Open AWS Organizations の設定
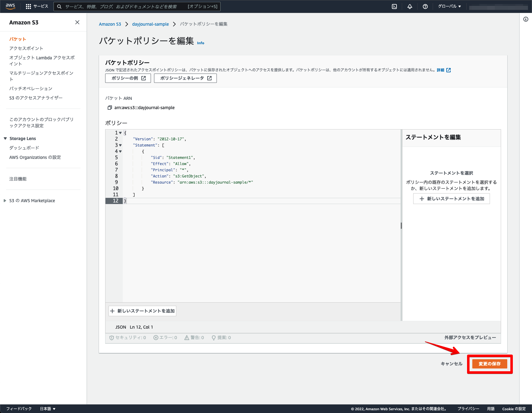The width and height of the screenshot is (532, 413). coord(35,157)
